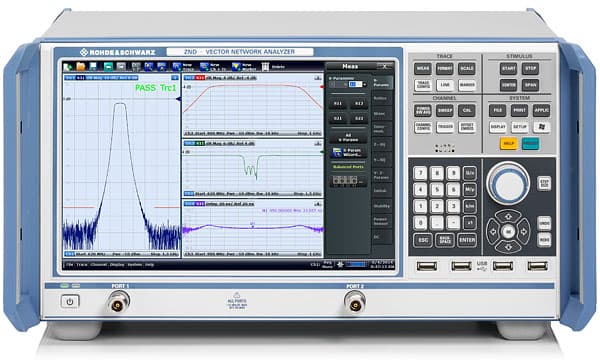This screenshot has width=600, height=364.
Task: Switch to the Stability softtool tab
Action: tap(382, 206)
